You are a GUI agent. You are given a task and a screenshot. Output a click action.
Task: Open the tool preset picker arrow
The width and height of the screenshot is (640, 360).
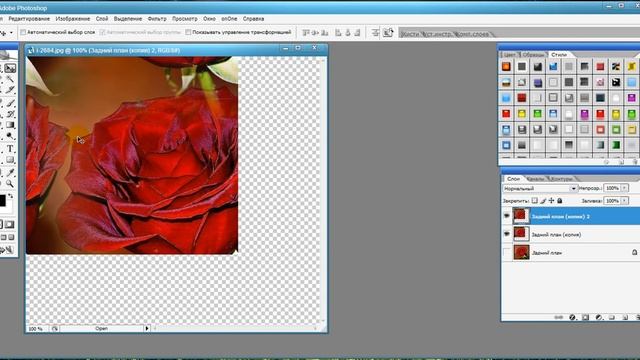[x=11, y=33]
